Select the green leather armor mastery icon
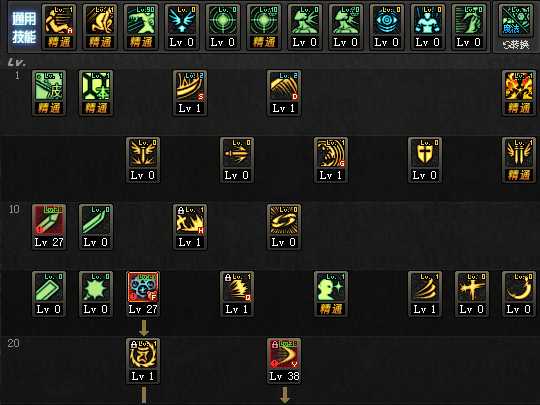This screenshot has width=540, height=405. [x=49, y=93]
